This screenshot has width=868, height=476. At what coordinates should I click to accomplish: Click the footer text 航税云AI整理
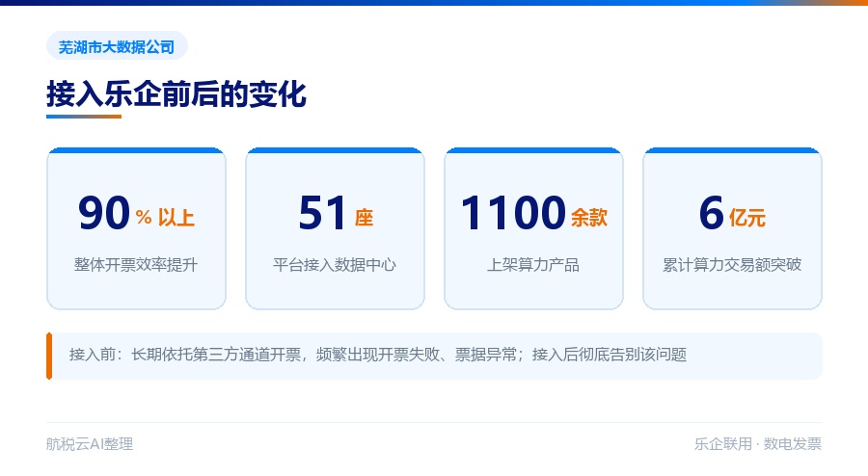90,444
